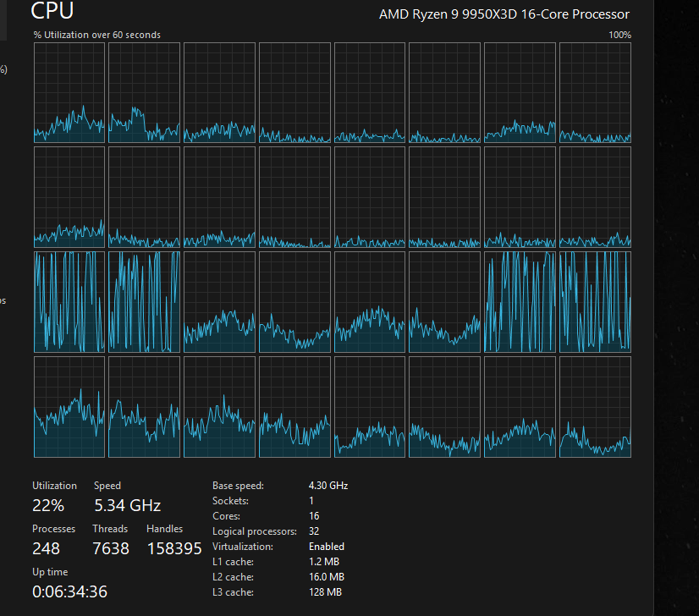699x616 pixels.
Task: Click L3 cache value 128 MB
Action: pos(325,592)
